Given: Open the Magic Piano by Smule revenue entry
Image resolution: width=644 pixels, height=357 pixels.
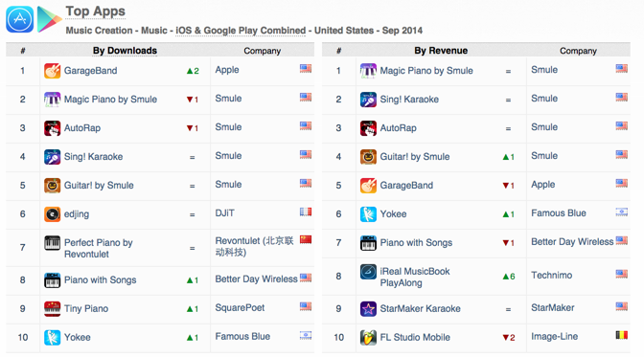Looking at the screenshot, I should [426, 71].
